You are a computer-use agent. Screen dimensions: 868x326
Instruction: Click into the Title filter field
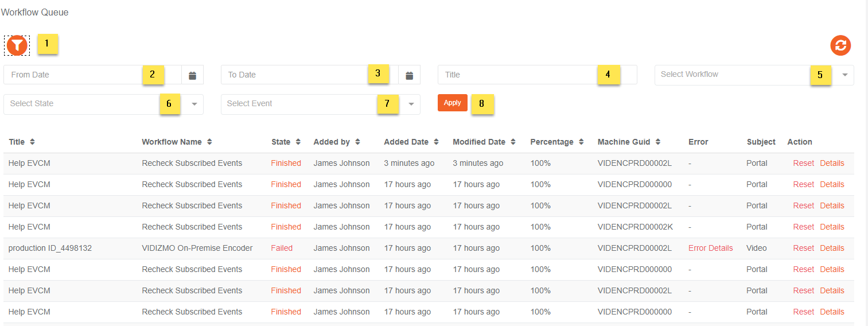pos(516,75)
